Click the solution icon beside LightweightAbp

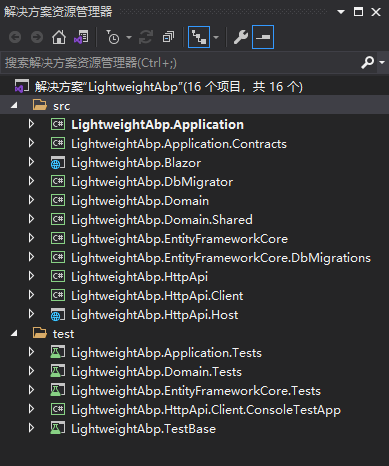(22, 87)
